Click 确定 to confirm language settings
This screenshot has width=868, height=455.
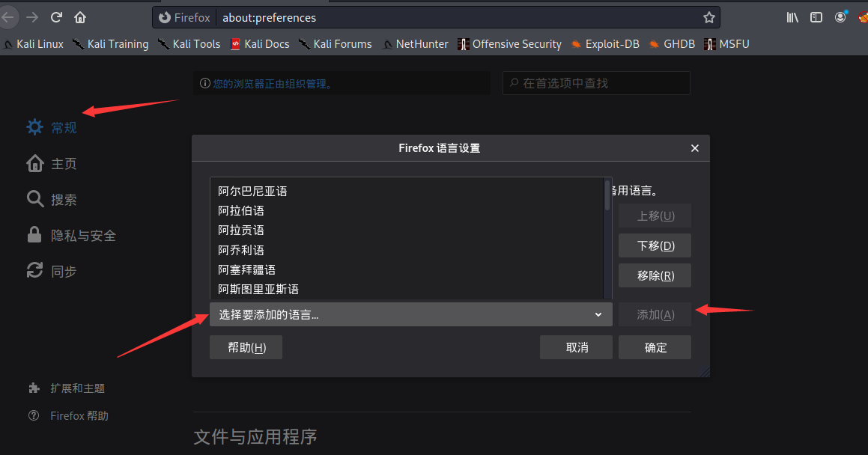click(x=655, y=347)
